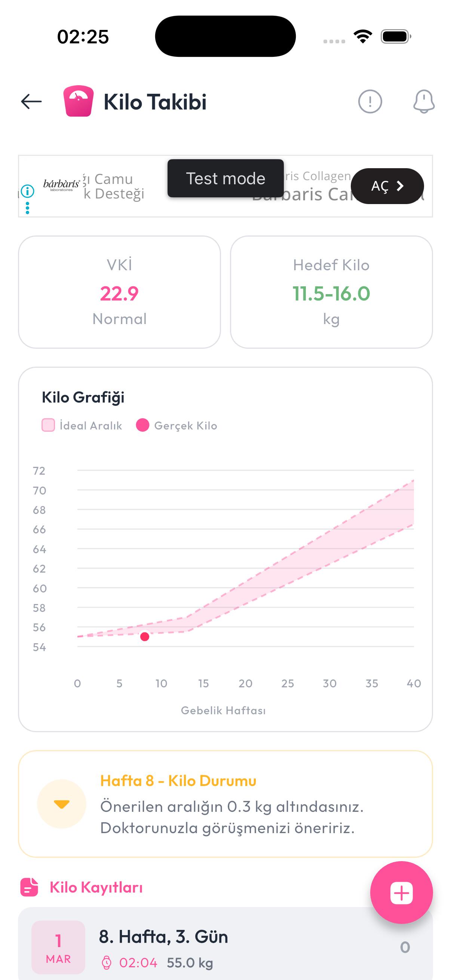Tap the 1 MAR date badge

58,947
